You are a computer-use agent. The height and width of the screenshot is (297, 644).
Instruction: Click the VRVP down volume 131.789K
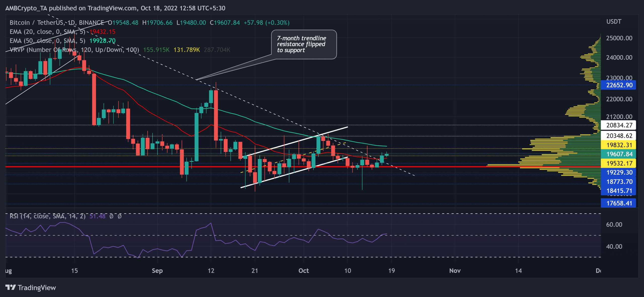(x=187, y=50)
